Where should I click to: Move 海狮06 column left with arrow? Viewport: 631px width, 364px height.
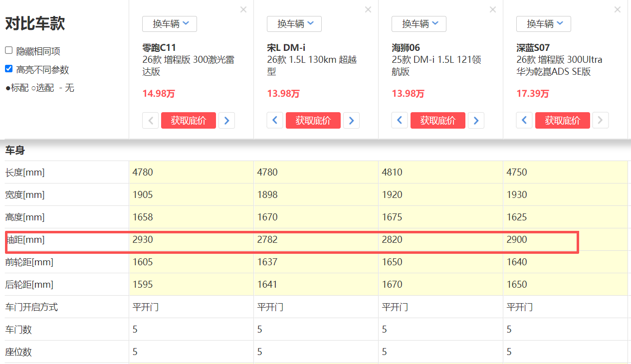point(400,120)
